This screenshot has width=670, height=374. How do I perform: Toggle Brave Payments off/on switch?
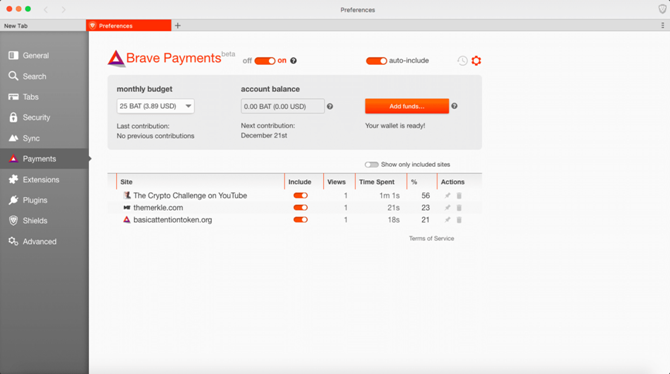pyautogui.click(x=265, y=61)
